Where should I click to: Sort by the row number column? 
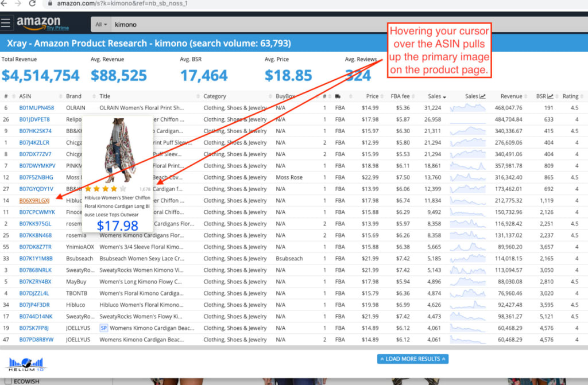pos(6,96)
